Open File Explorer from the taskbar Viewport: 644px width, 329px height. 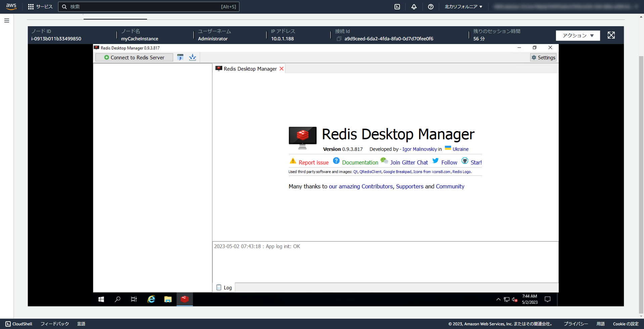coord(168,299)
